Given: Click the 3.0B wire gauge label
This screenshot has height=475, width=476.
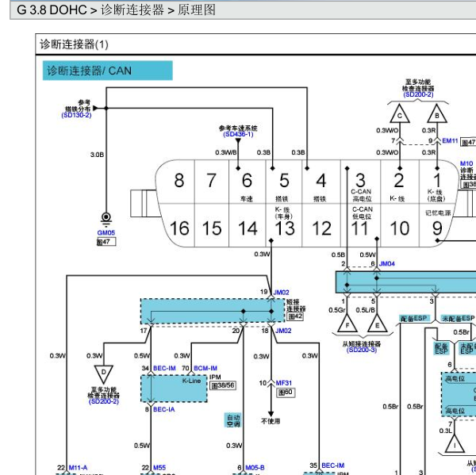Looking at the screenshot, I should tap(97, 155).
